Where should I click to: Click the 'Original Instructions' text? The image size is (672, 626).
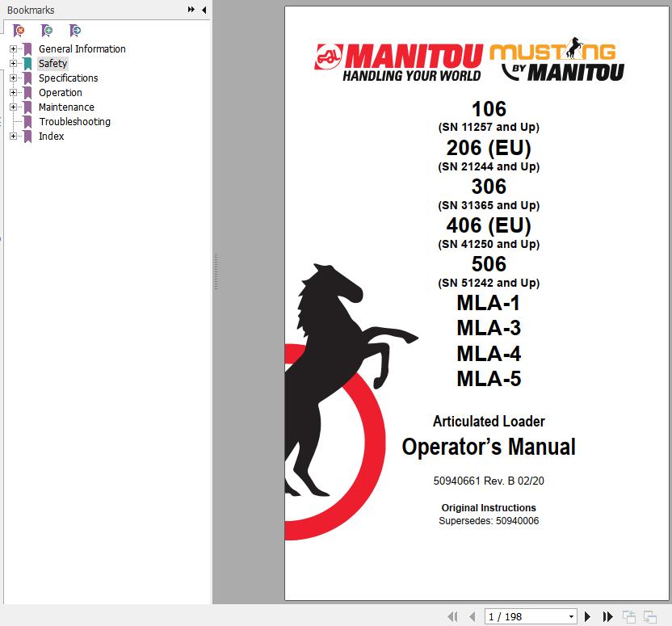pyautogui.click(x=489, y=508)
